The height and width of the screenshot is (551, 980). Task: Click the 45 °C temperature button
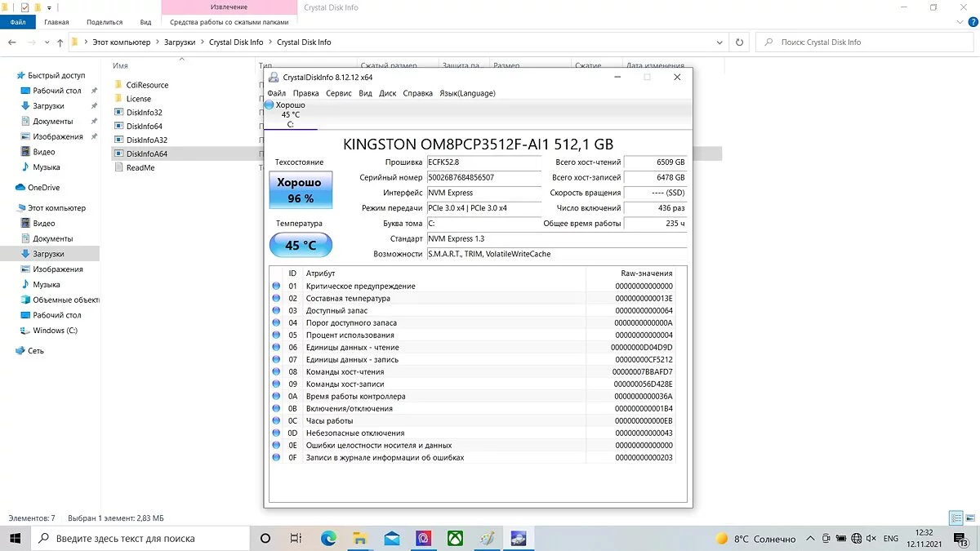pyautogui.click(x=301, y=245)
